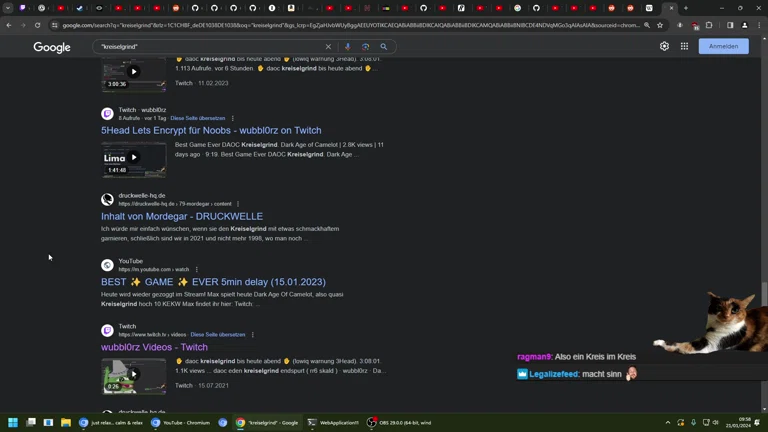Open more options for druckwelle-hq.de result
768x432 pixels.
coord(238,204)
